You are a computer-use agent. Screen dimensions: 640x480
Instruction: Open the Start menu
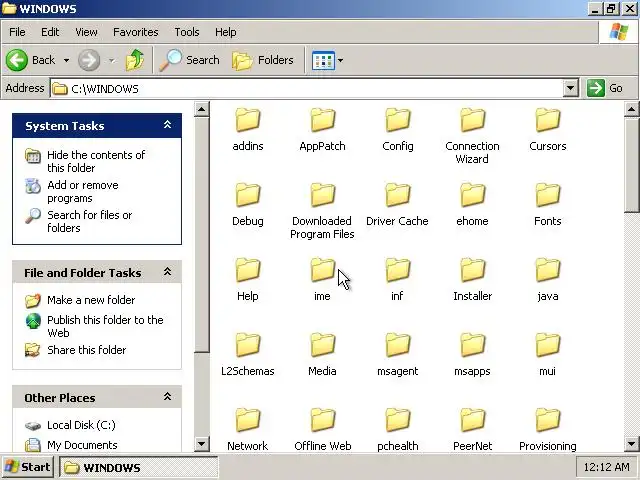coord(27,467)
